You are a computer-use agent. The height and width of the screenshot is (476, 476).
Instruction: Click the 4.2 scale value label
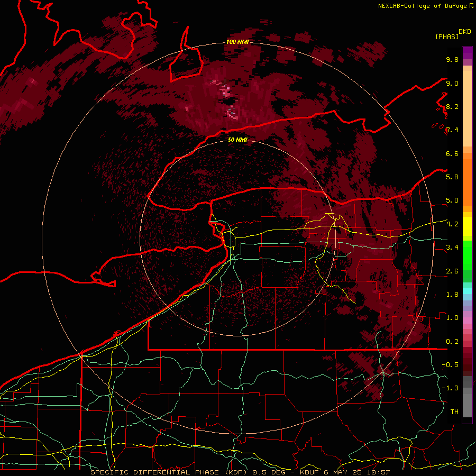452,224
